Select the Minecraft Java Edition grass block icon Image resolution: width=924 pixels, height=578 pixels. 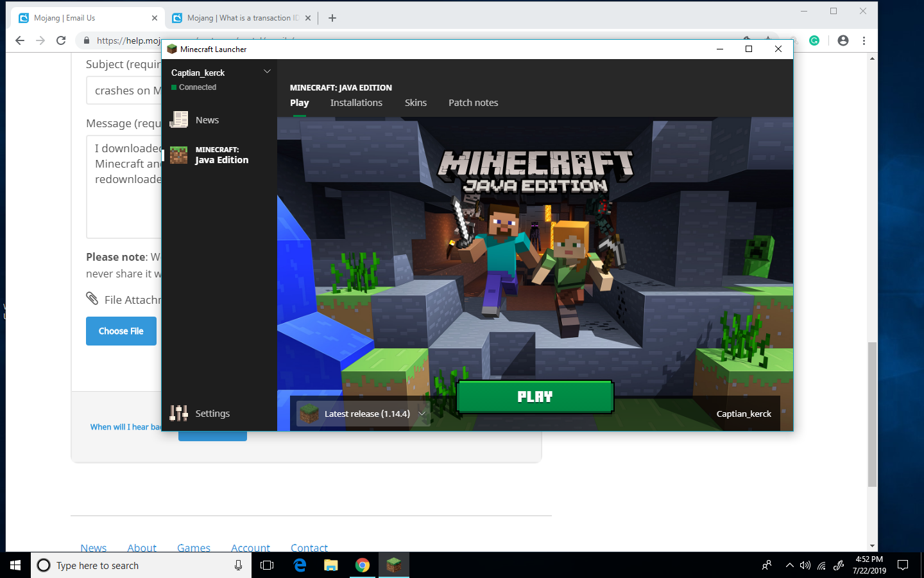178,155
